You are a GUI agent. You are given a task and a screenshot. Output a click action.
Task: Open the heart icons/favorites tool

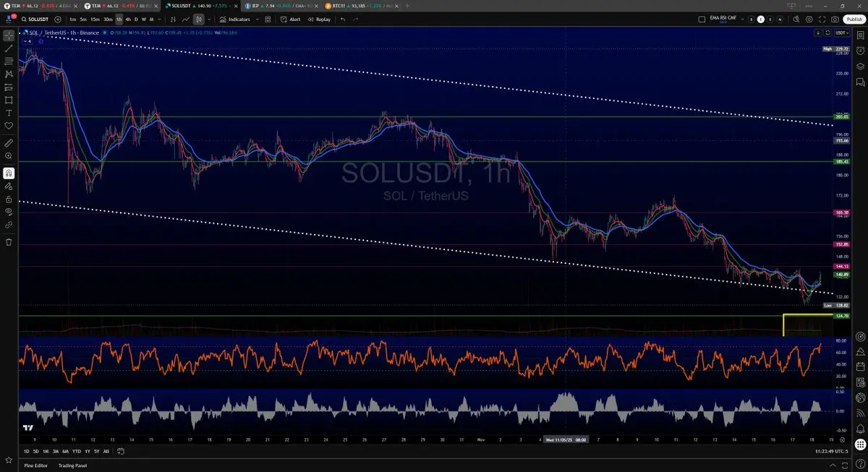point(9,126)
